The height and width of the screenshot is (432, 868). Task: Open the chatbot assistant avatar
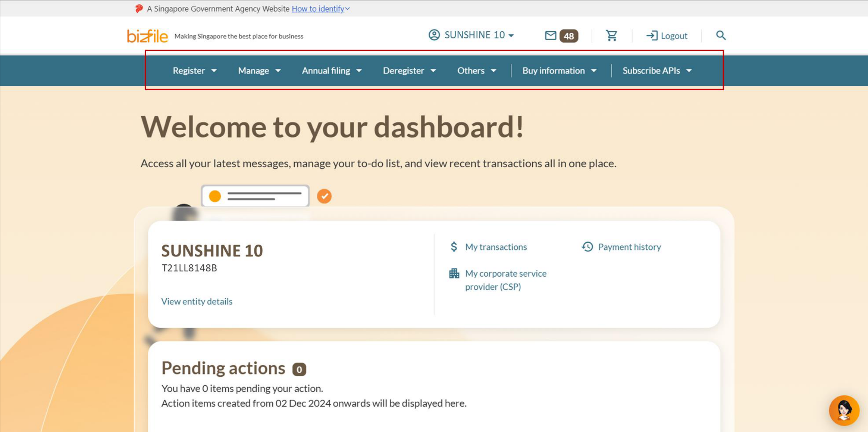[x=844, y=410]
